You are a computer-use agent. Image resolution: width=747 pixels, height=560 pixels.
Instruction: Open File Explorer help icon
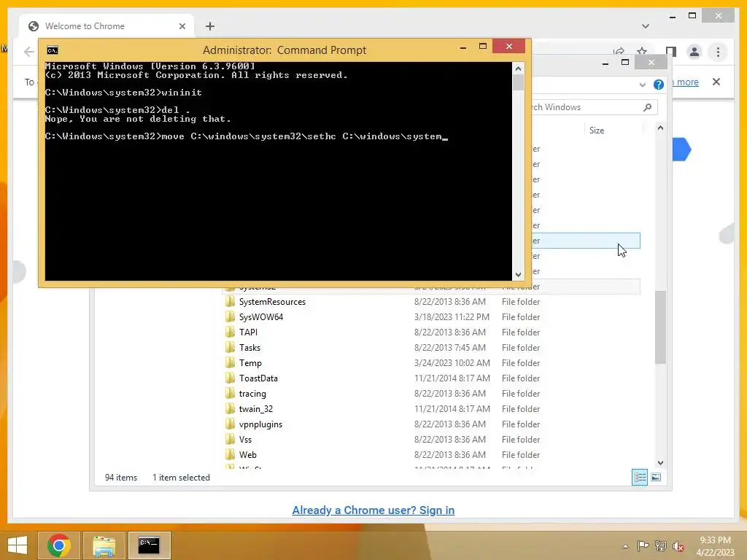tap(659, 85)
